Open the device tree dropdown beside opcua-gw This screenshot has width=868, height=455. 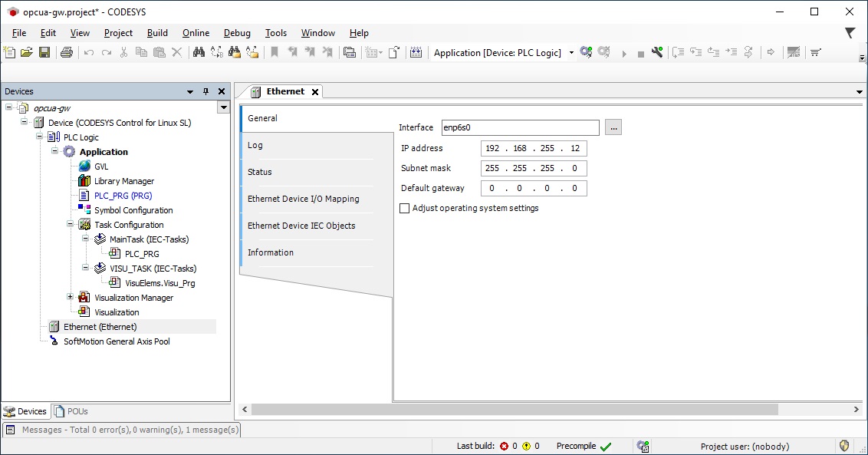point(224,107)
